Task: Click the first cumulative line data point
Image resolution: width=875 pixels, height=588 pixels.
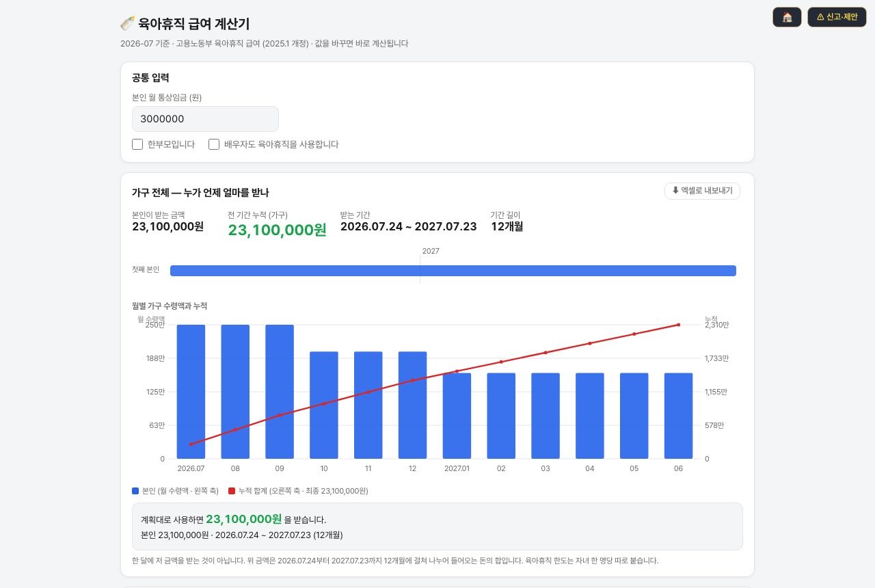Action: pyautogui.click(x=191, y=444)
